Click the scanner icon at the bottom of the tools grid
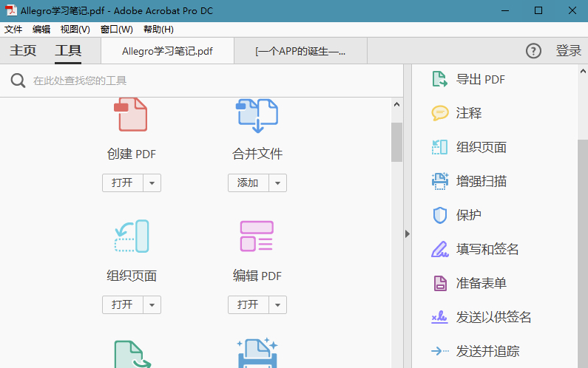 coord(257,353)
